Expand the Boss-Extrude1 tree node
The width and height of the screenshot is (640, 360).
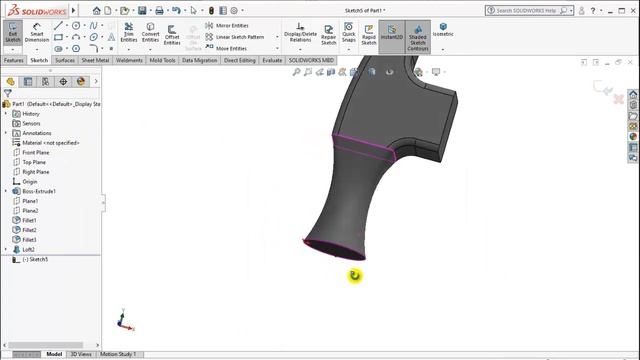click(6, 191)
